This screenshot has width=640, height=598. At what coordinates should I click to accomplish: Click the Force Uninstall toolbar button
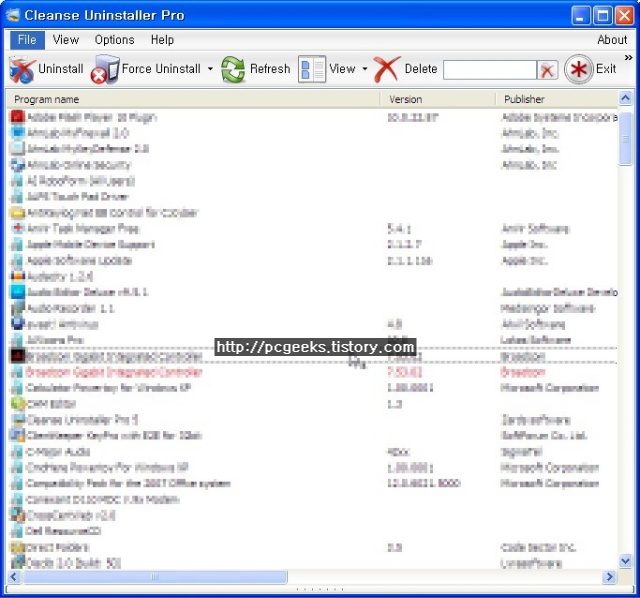(x=146, y=69)
